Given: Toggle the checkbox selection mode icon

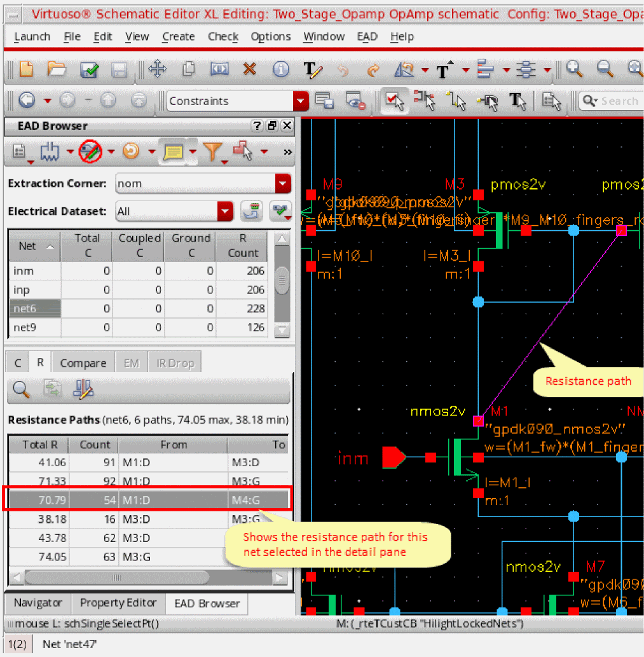Looking at the screenshot, I should tap(395, 100).
